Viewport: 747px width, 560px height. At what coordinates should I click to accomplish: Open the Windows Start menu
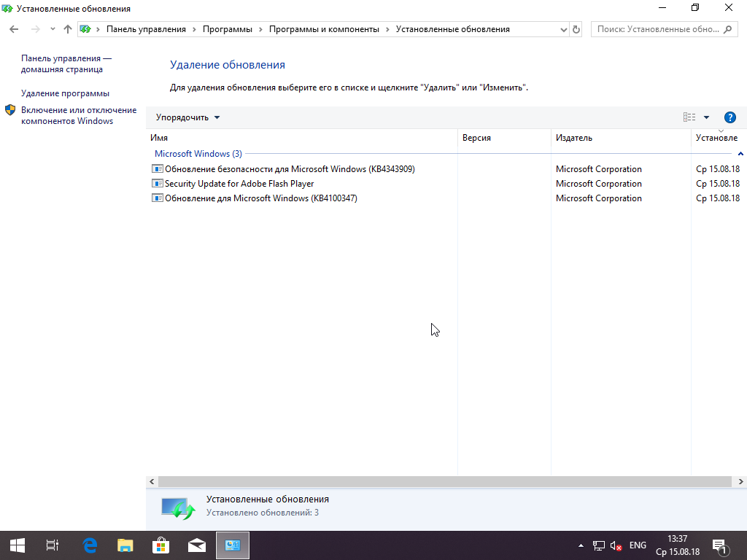click(18, 545)
